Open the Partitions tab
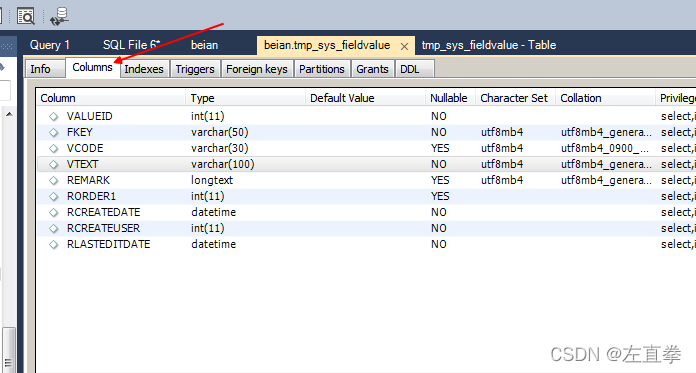The width and height of the screenshot is (696, 373). [x=322, y=69]
